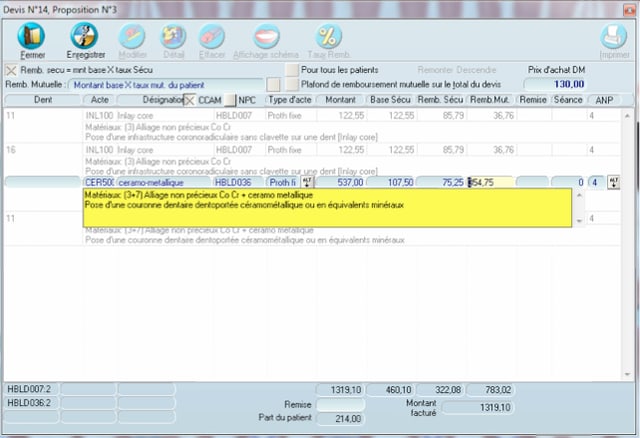640x438 pixels.
Task: Click the bottom Remise input field
Action: [x=340, y=405]
